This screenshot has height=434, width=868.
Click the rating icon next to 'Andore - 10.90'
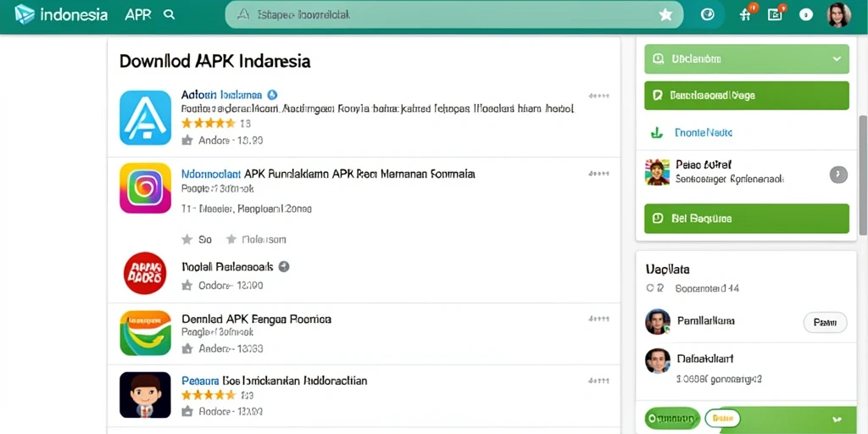coord(187,141)
